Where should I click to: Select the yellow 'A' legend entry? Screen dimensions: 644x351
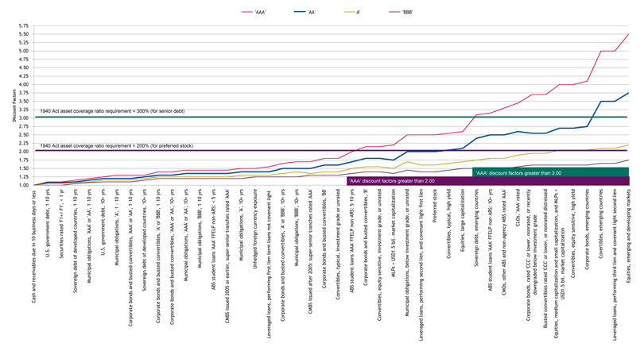click(352, 12)
